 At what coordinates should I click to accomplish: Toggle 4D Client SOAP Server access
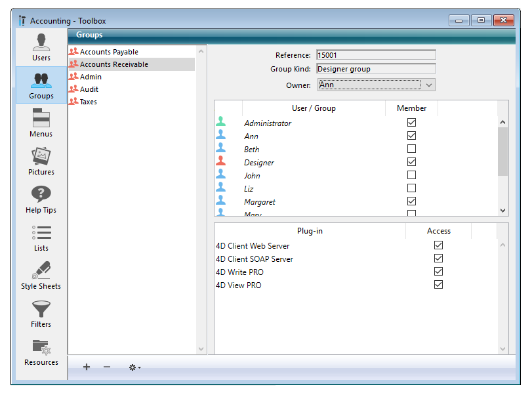pos(438,259)
